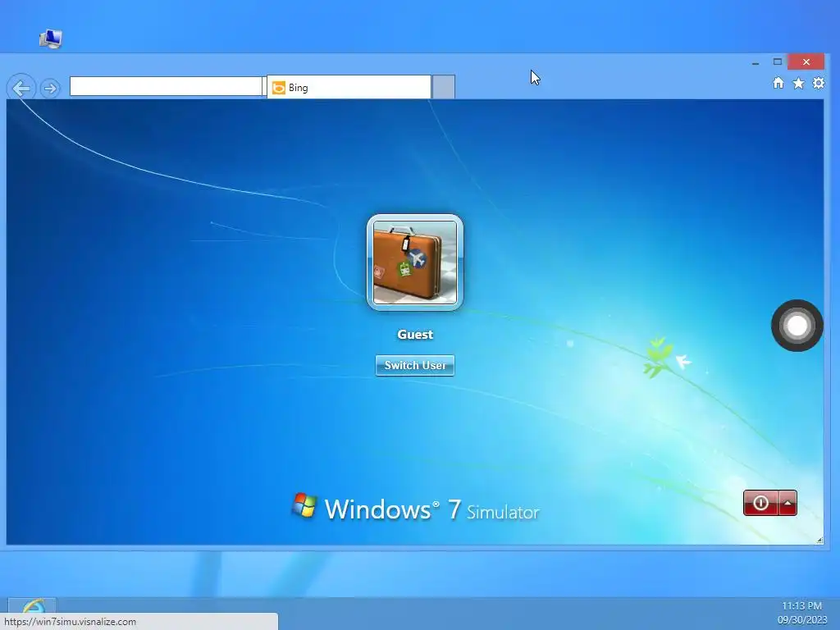Viewport: 840px width, 630px height.
Task: Click the Guest user name label
Action: [x=415, y=335]
